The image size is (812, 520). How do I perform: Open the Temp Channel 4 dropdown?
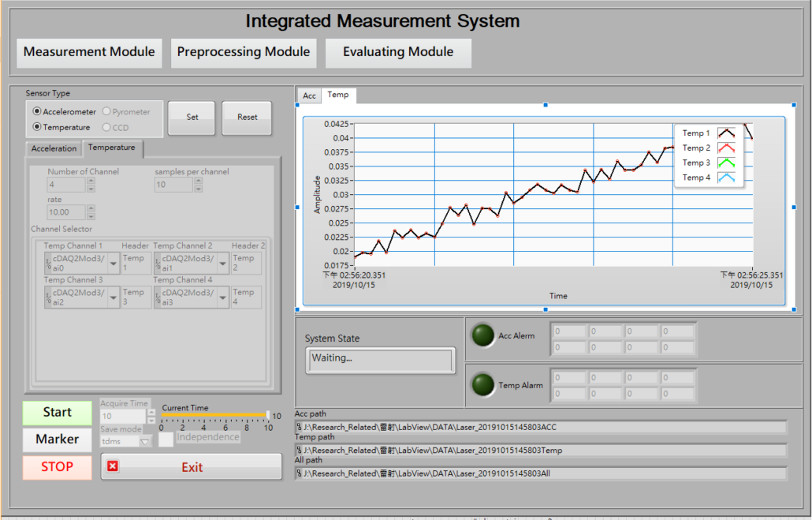(222, 297)
